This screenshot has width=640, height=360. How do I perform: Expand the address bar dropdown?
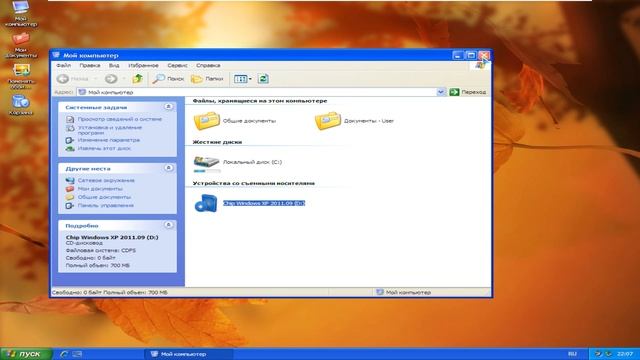(x=441, y=92)
